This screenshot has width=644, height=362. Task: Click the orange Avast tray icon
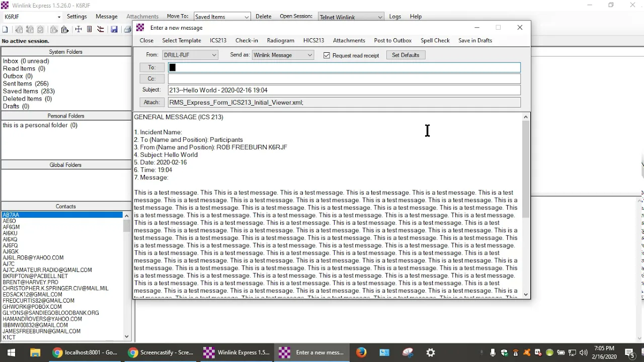coord(527,352)
